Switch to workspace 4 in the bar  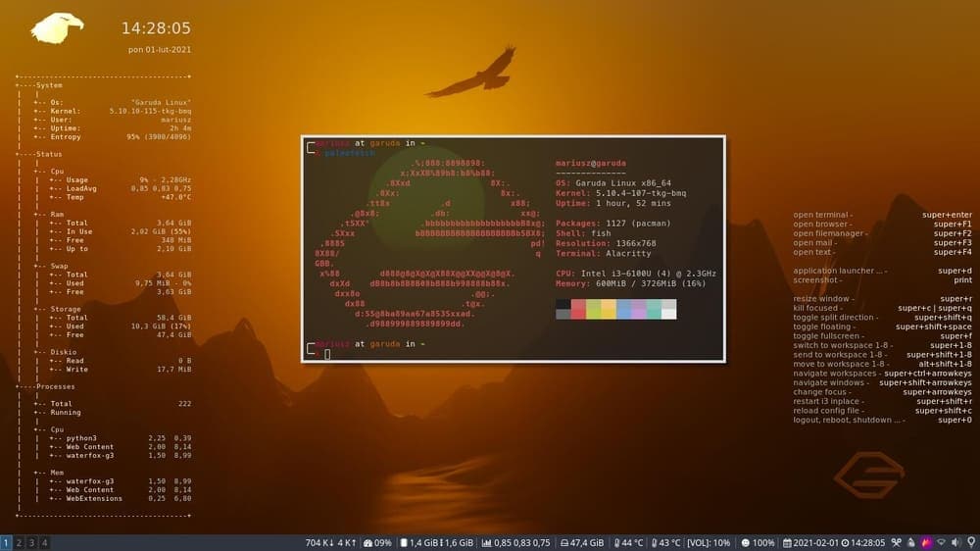click(x=44, y=543)
